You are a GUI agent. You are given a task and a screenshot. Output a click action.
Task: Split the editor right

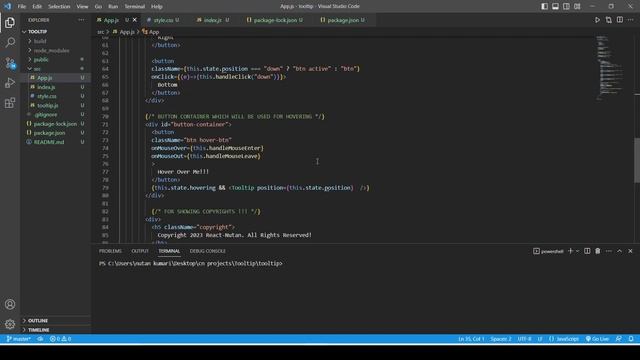coord(620,20)
